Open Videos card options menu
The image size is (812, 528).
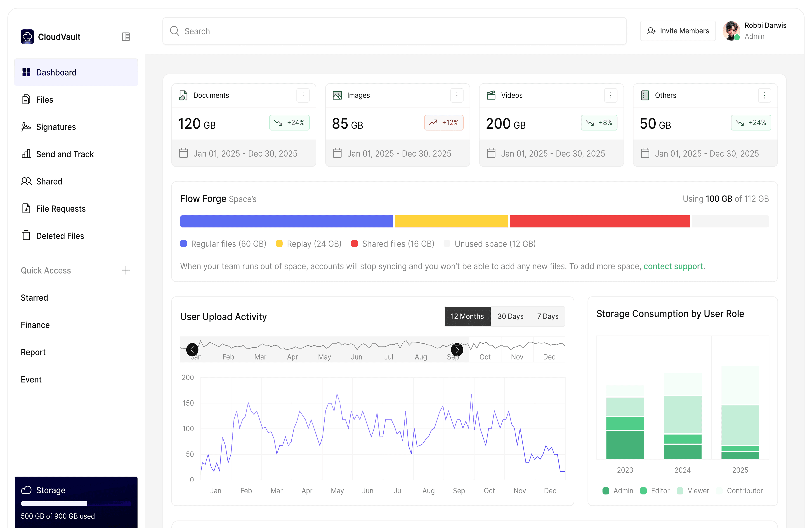click(x=611, y=95)
